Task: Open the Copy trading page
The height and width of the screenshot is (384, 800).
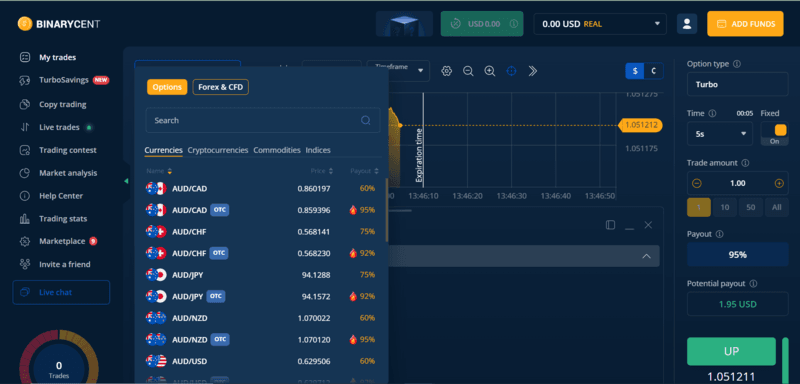Action: click(x=62, y=105)
